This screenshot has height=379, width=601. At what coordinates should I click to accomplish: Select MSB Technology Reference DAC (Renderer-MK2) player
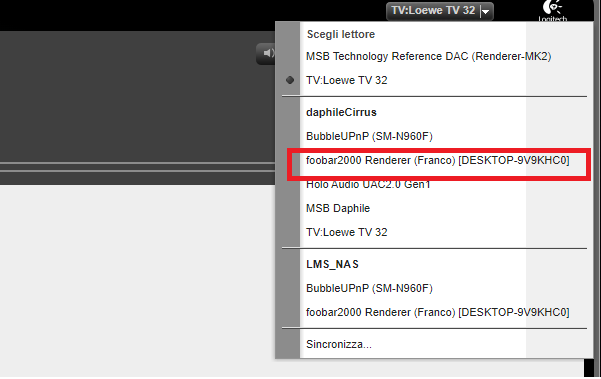click(x=429, y=56)
